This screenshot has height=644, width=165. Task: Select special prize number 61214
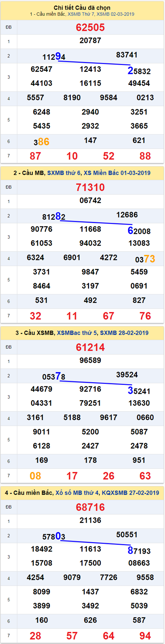[x=90, y=347]
